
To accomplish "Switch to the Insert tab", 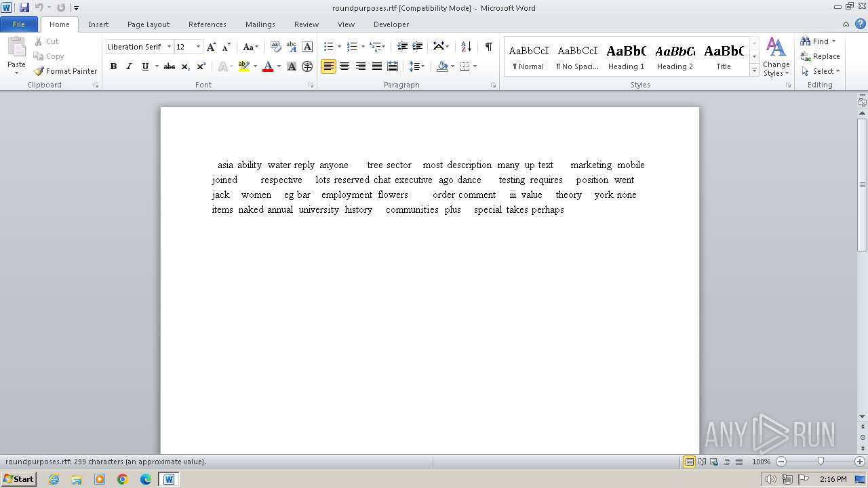I will pyautogui.click(x=98, y=24).
